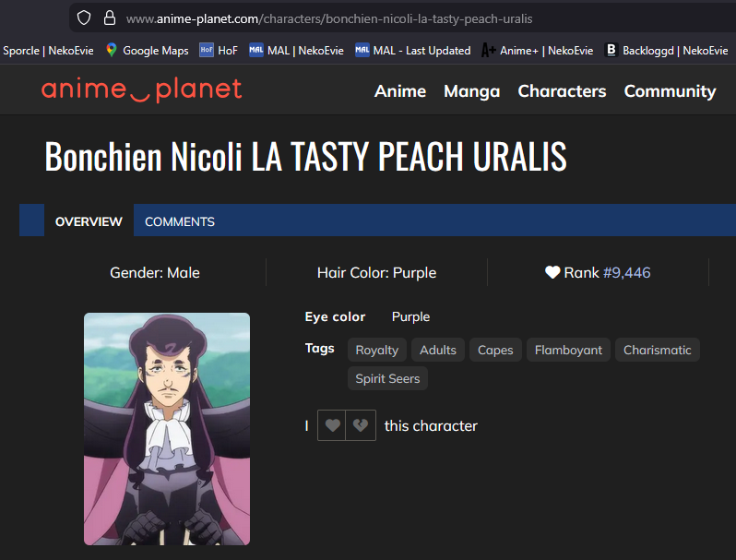Click the Bonchien Nicoli character portrait
Screen dimensions: 736x560
[x=167, y=429]
